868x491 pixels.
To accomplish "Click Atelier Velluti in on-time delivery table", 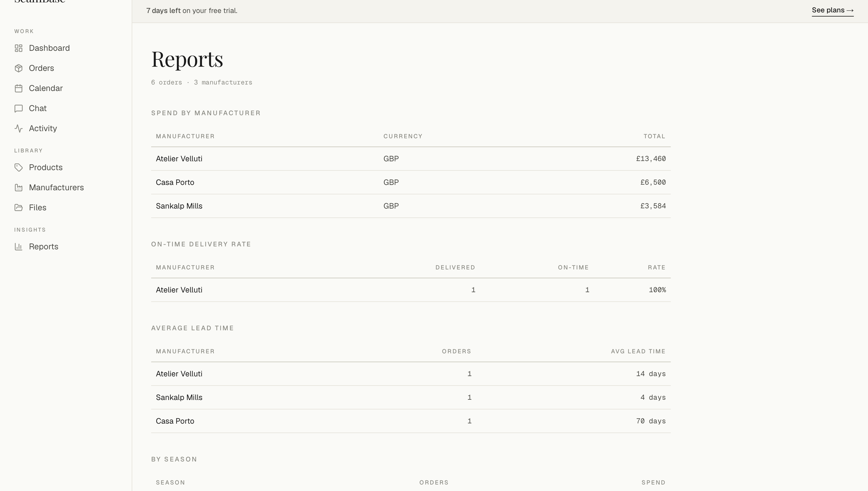I will point(179,290).
